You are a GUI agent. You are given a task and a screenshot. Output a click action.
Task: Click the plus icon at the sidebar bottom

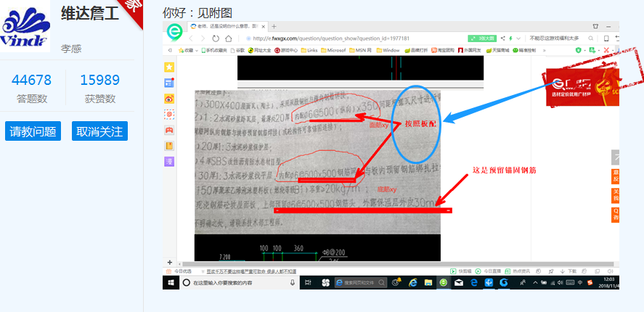click(169, 262)
